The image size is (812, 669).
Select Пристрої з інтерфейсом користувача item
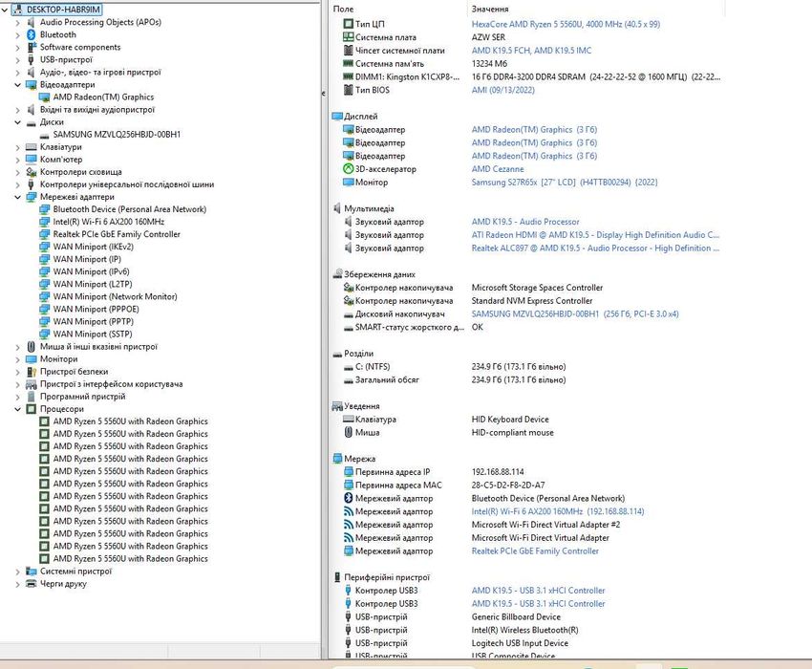pyautogui.click(x=112, y=384)
